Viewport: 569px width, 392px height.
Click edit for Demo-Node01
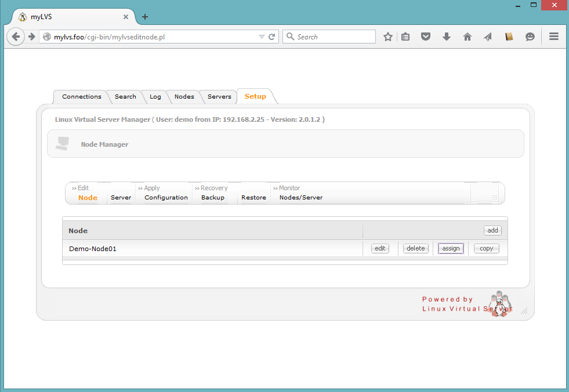pos(380,248)
